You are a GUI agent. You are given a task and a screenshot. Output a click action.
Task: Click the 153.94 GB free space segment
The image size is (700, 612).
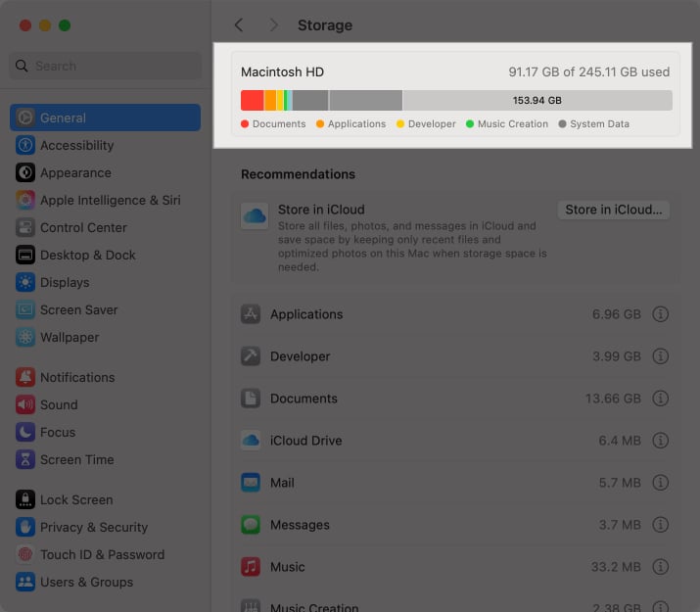click(x=537, y=100)
